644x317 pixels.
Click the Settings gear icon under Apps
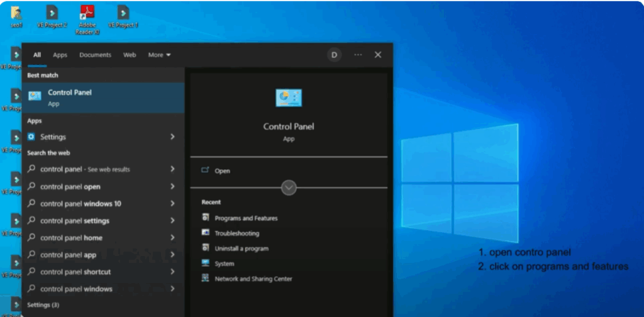point(31,137)
